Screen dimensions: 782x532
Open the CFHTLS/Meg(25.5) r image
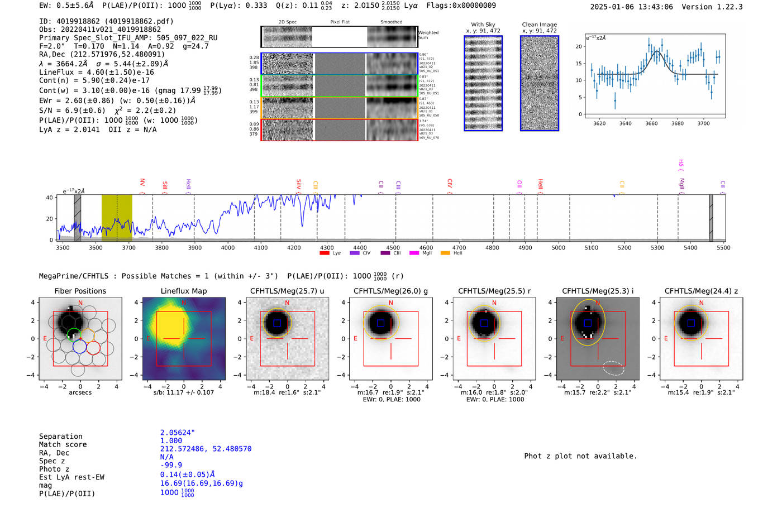coord(494,339)
